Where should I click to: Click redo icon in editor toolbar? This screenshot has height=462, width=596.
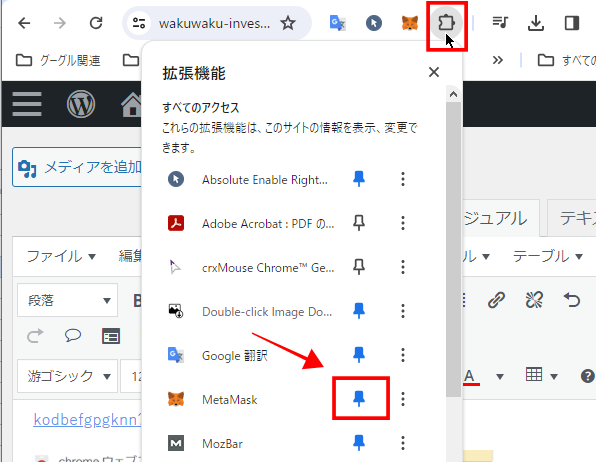tap(35, 336)
